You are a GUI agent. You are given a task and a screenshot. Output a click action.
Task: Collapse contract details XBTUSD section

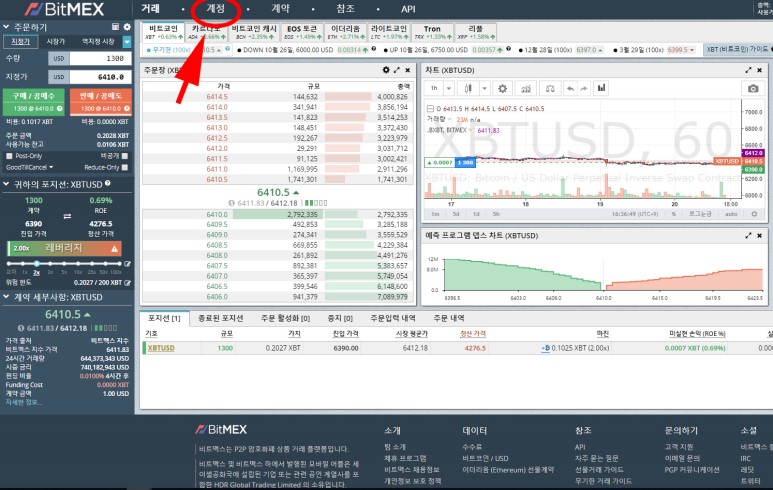[x=6, y=297]
